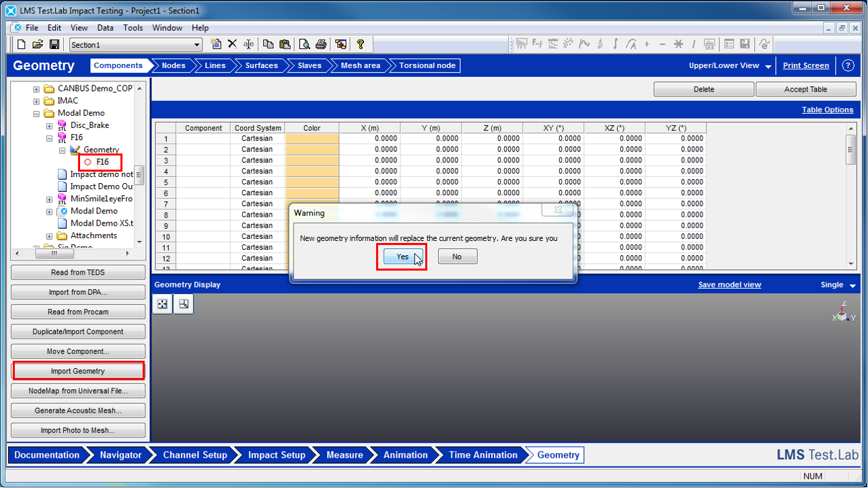This screenshot has height=488, width=868.
Task: Click the circled question mark help icon
Action: [848, 66]
